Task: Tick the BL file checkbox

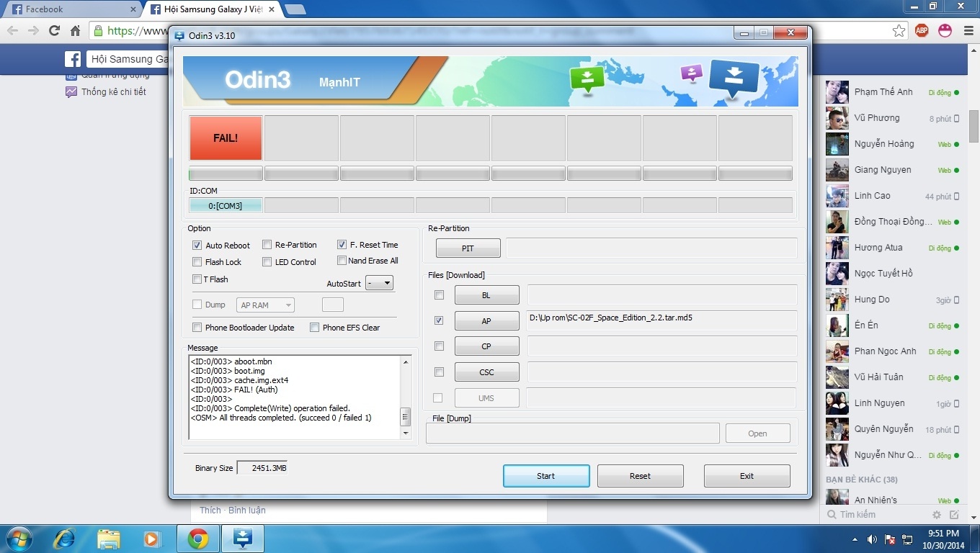Action: (439, 295)
